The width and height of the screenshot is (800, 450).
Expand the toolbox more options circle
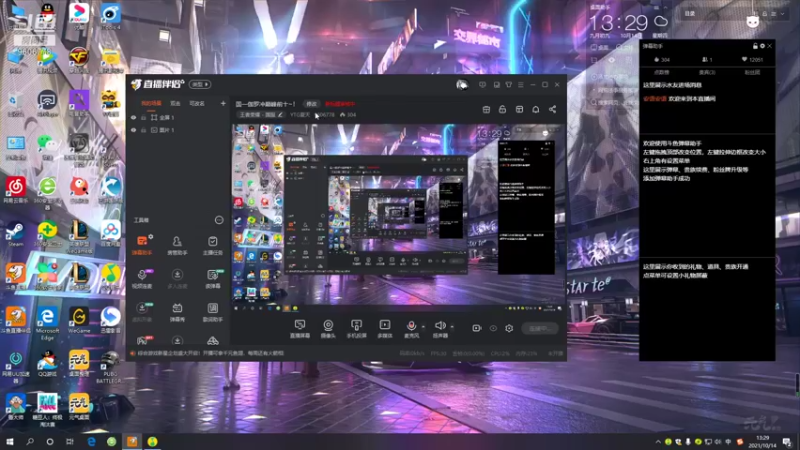pos(219,220)
